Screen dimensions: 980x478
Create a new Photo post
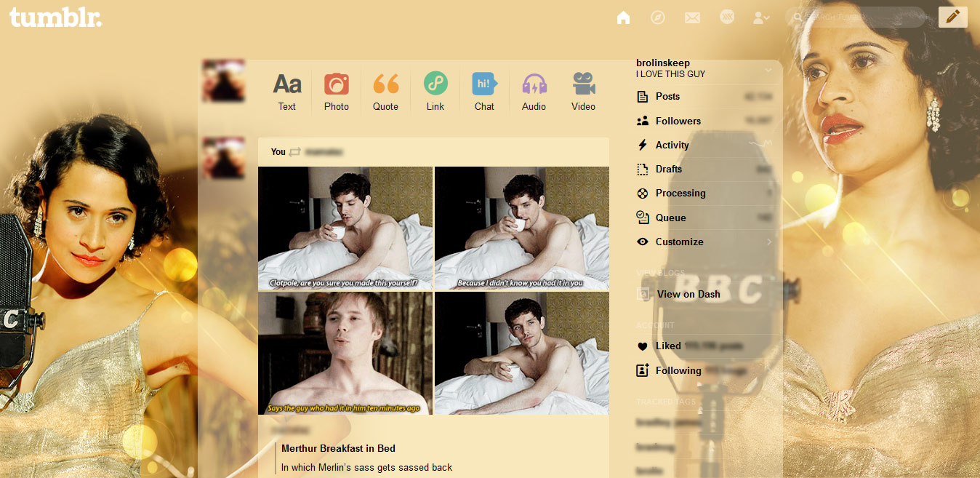(x=337, y=92)
